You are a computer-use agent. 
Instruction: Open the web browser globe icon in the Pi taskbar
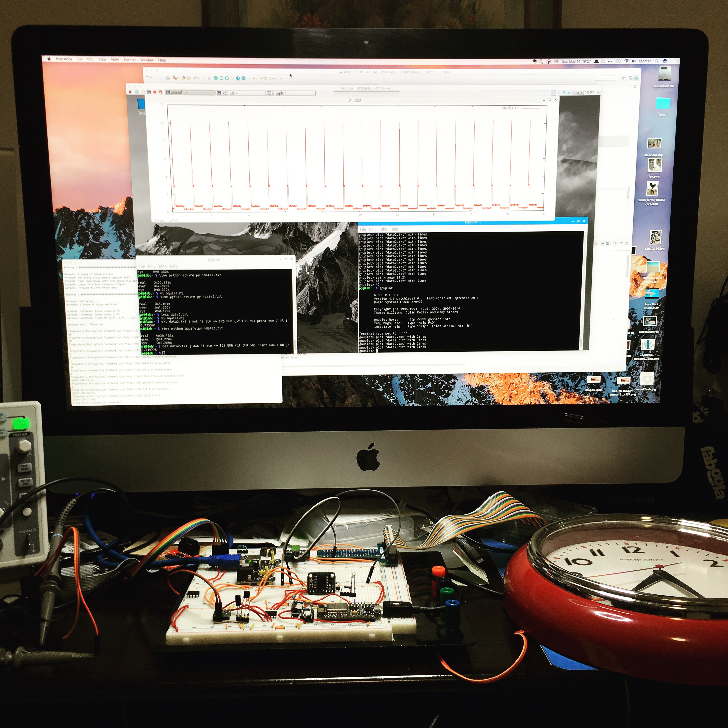point(137,92)
